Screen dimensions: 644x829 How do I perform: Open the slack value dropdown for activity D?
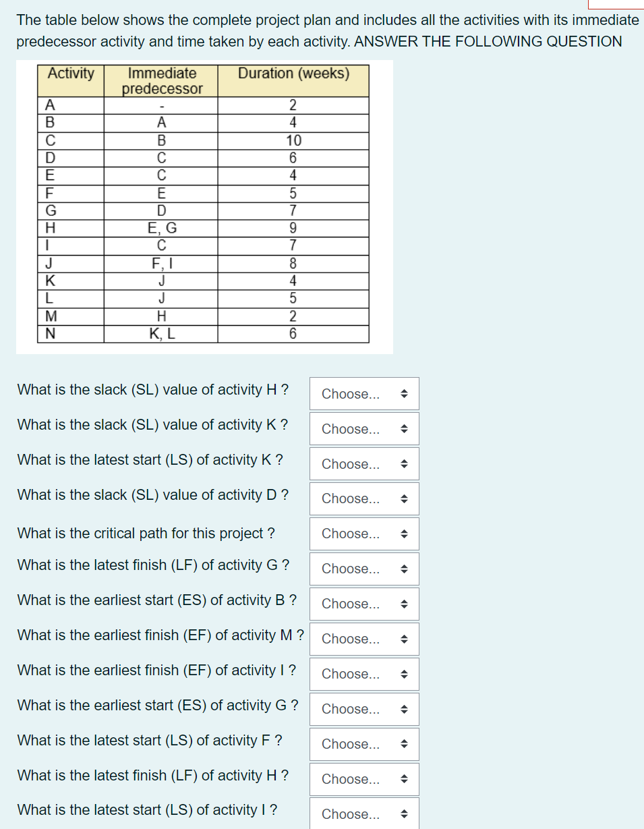coord(364,498)
